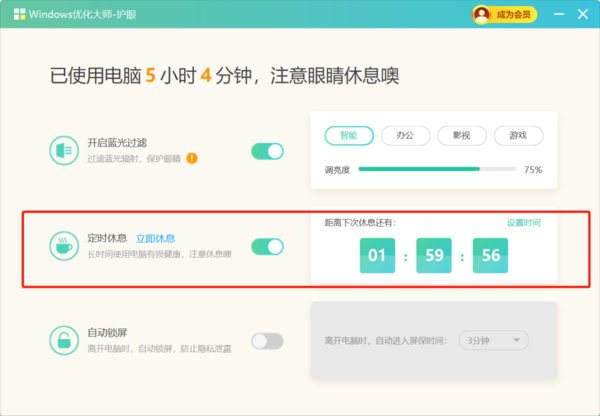Click the coffee cup 定时休息 icon

(64, 245)
